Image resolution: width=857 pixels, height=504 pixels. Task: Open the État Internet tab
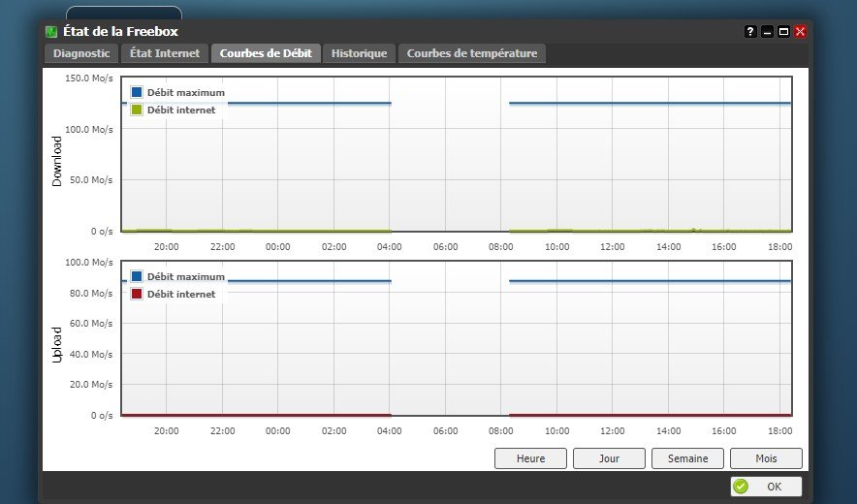165,53
